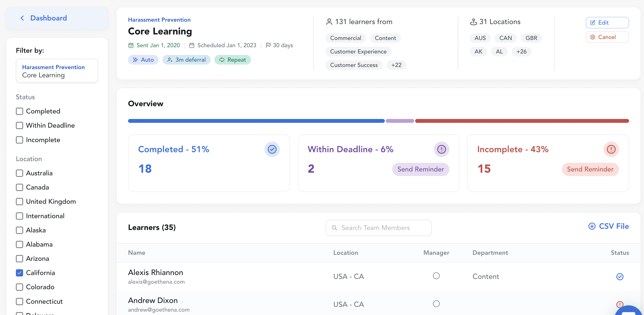Click the Scheduled calendar icon
This screenshot has height=315, width=644.
192,45
